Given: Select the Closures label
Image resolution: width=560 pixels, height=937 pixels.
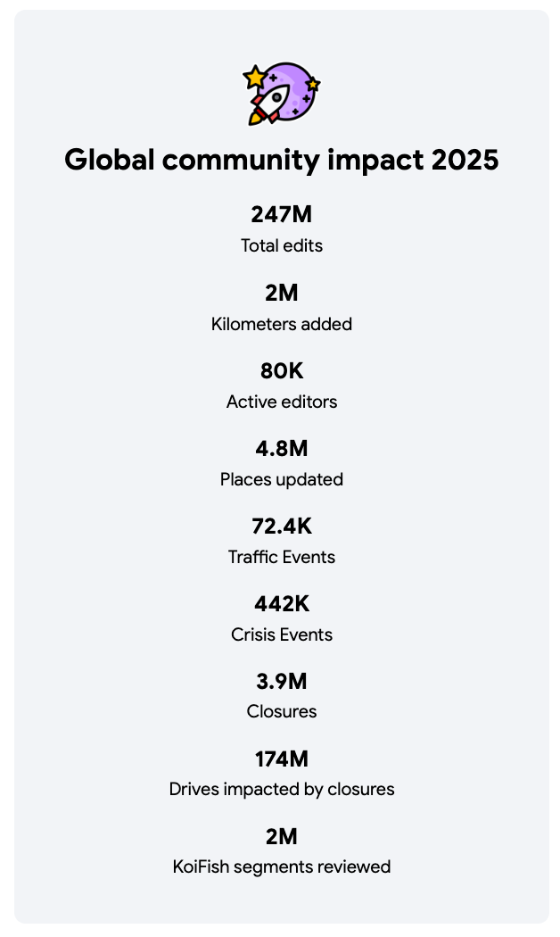Looking at the screenshot, I should 281,711.
